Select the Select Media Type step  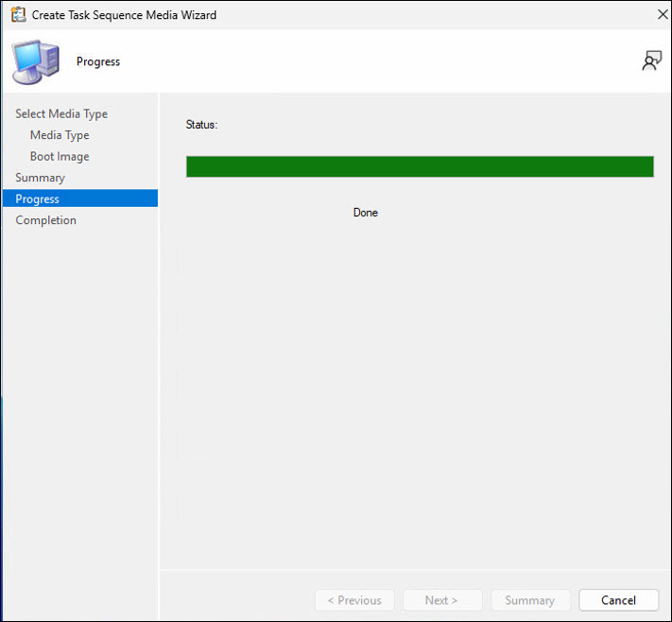tap(61, 113)
